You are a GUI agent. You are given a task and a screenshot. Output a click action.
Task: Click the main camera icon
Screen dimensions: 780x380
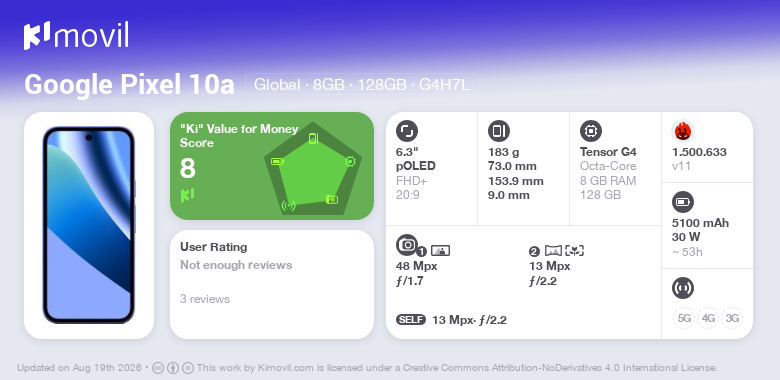coord(407,244)
